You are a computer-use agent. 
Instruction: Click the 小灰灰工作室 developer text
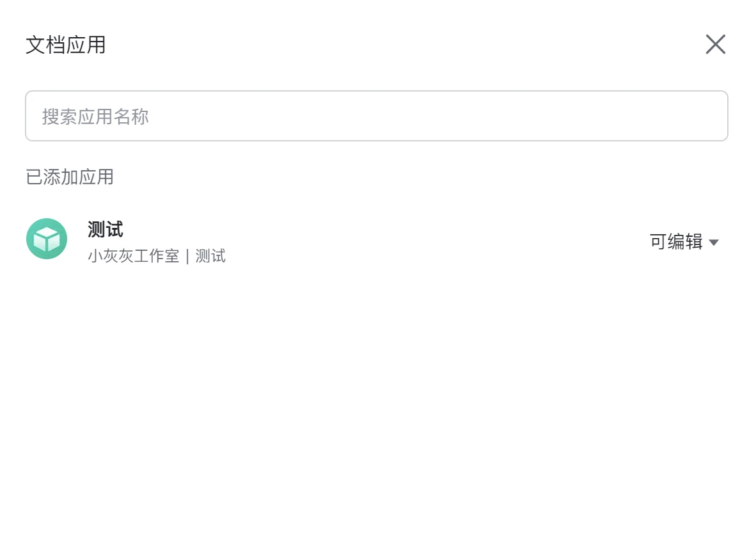[x=134, y=255]
